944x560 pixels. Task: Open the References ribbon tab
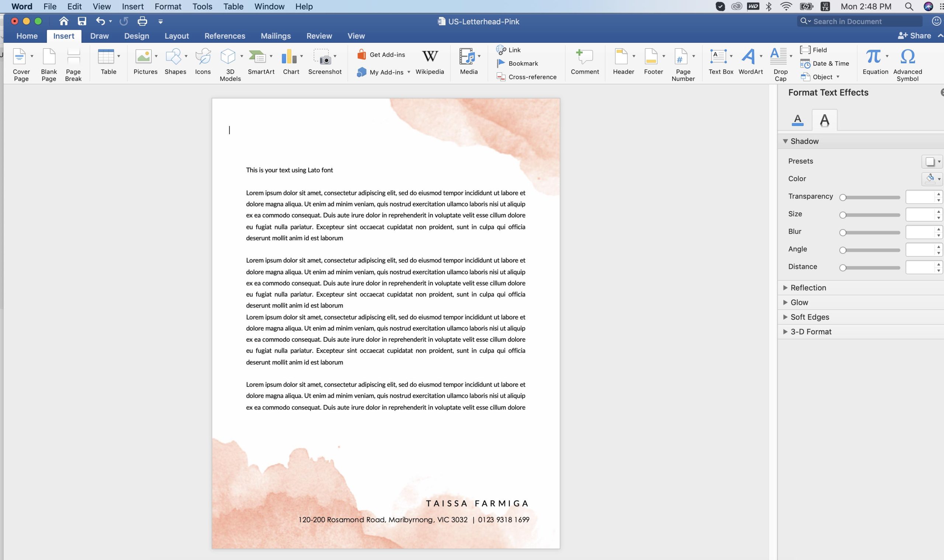tap(225, 36)
